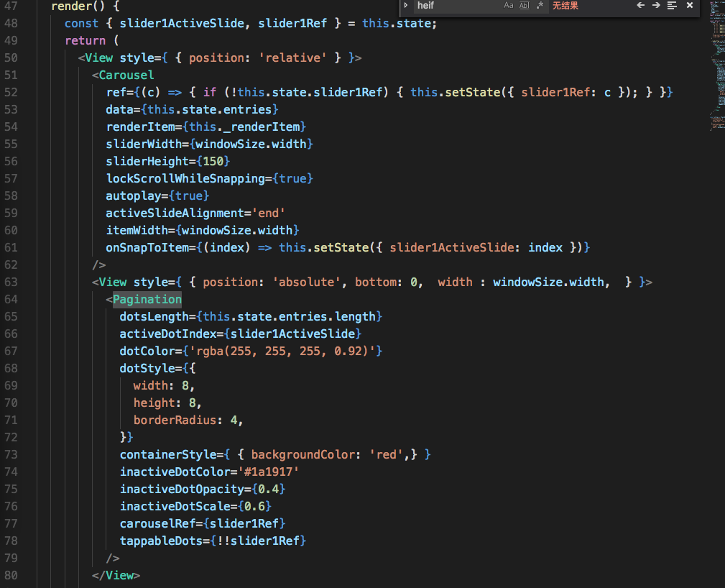Click 'activeDotIndex' attribute text
The height and width of the screenshot is (588, 725).
(168, 334)
